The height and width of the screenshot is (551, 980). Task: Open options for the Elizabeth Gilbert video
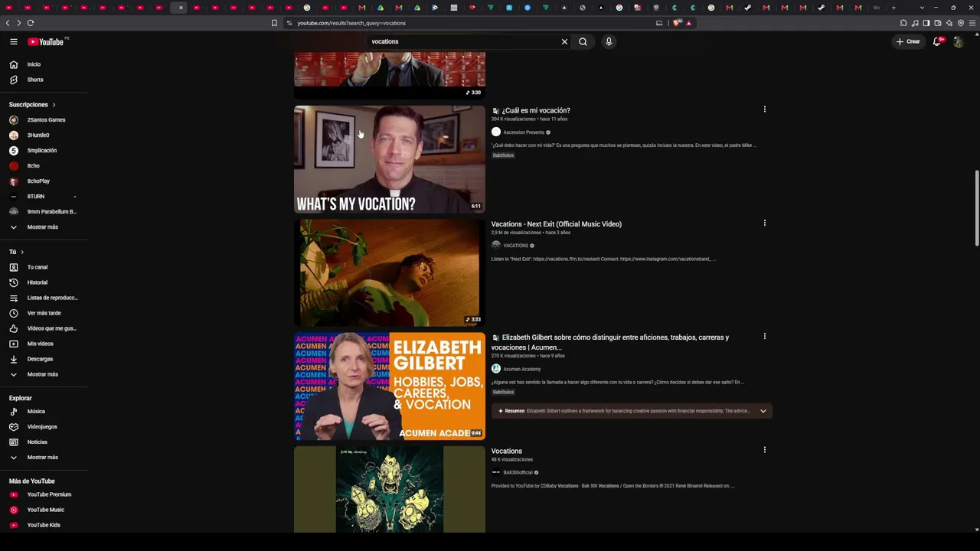click(x=764, y=336)
